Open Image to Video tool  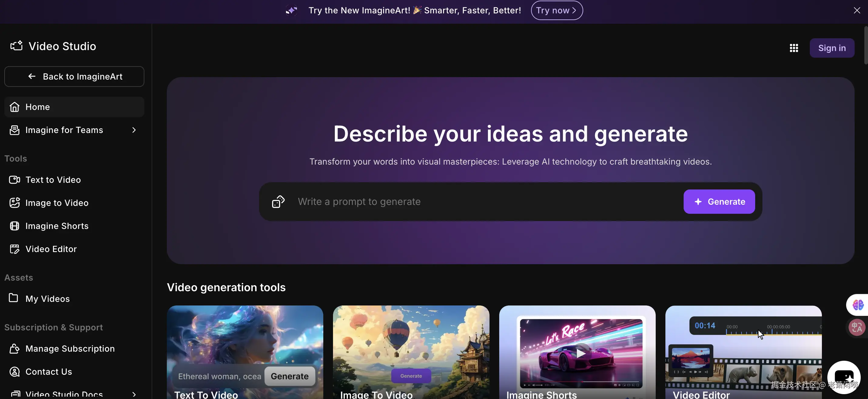(x=57, y=203)
